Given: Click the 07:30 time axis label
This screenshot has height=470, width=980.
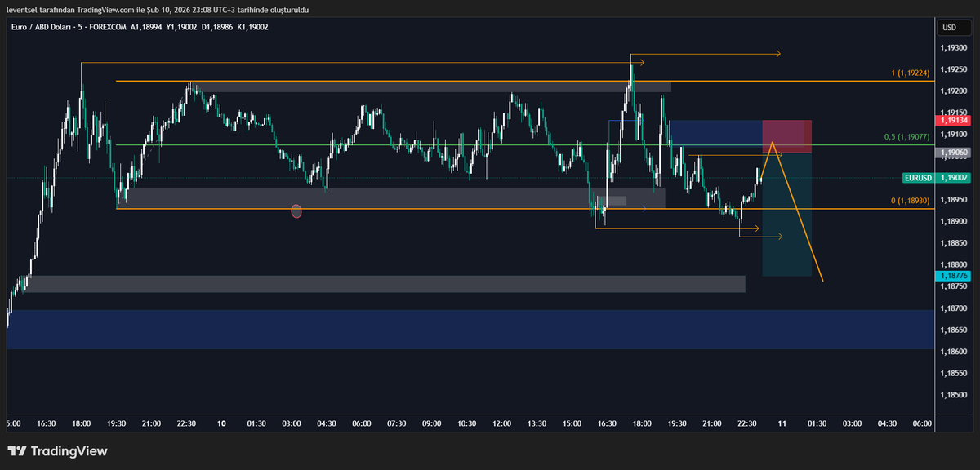Looking at the screenshot, I should tap(397, 423).
